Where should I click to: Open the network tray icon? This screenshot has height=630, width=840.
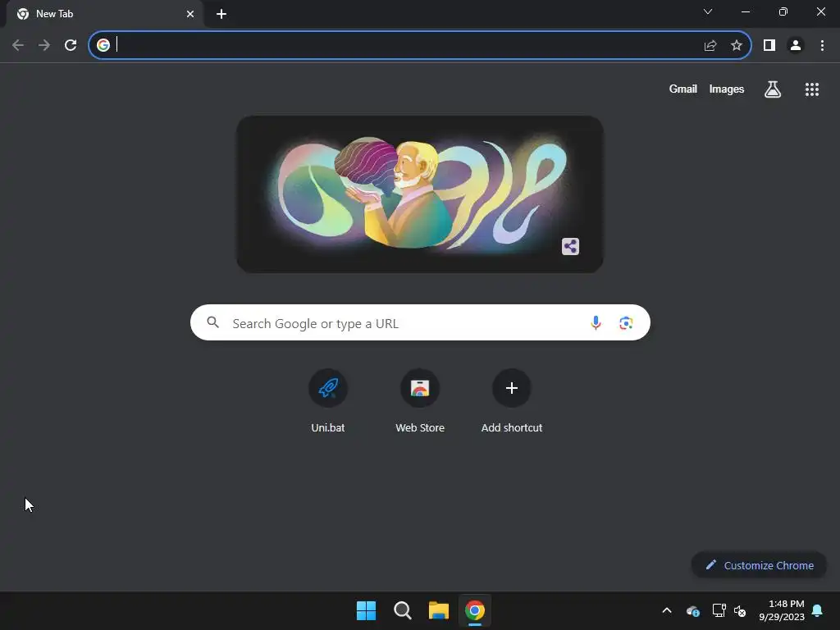pos(719,610)
